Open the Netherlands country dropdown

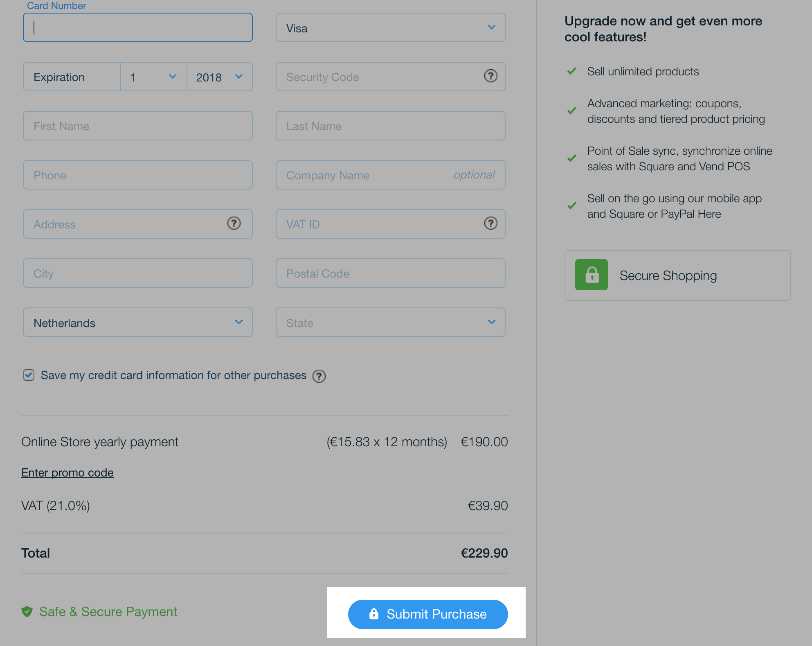coord(138,322)
